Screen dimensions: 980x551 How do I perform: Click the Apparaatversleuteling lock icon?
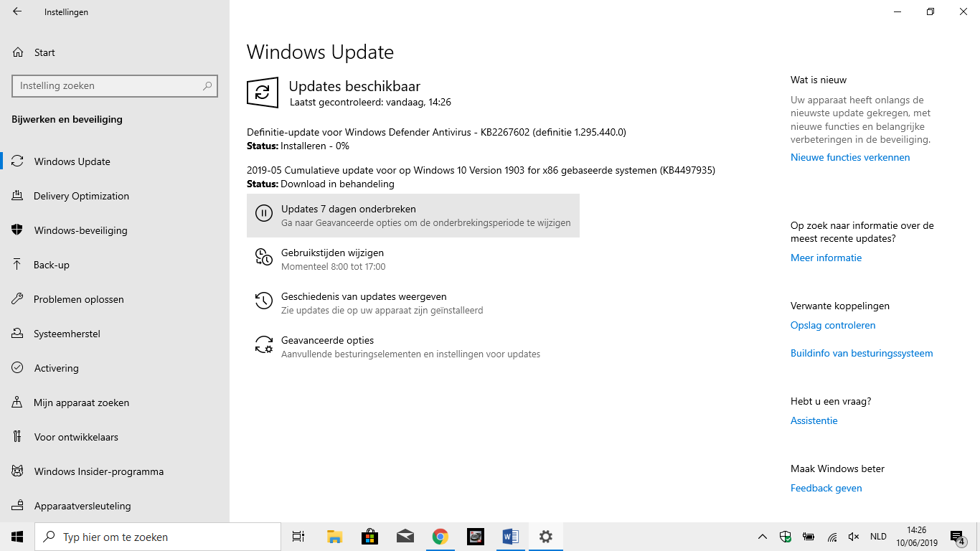click(x=18, y=506)
